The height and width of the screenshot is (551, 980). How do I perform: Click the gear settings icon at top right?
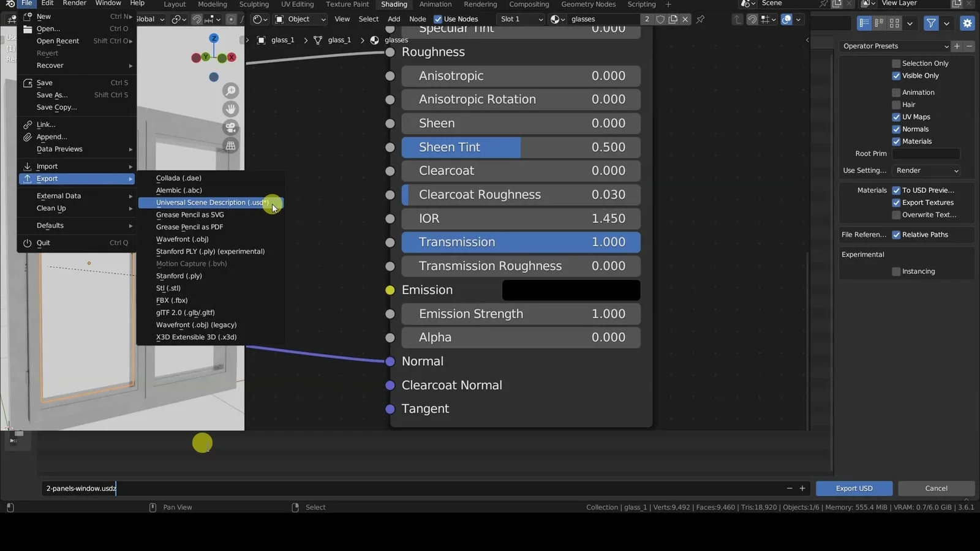[967, 23]
